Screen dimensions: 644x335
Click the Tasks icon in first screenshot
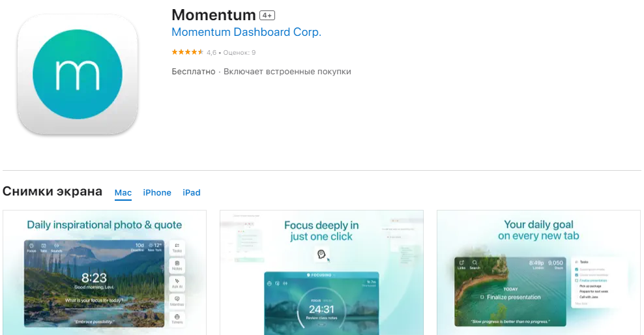[177, 248]
